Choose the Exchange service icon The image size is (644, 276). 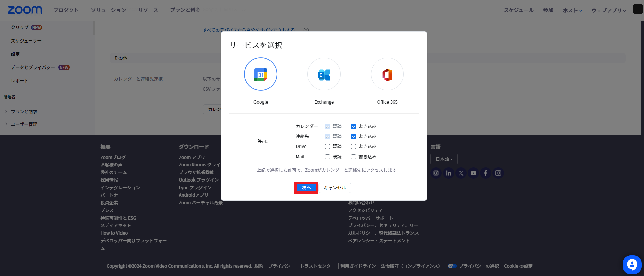coord(324,74)
